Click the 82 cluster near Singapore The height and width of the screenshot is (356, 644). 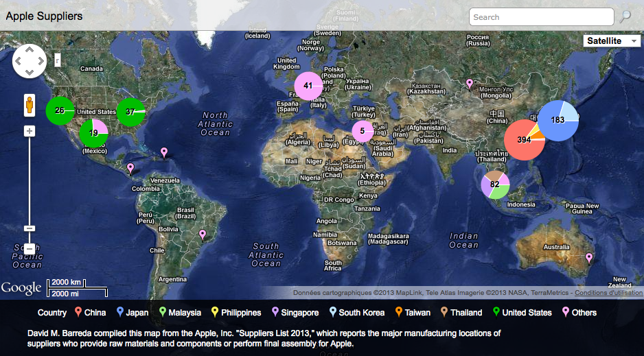[494, 184]
